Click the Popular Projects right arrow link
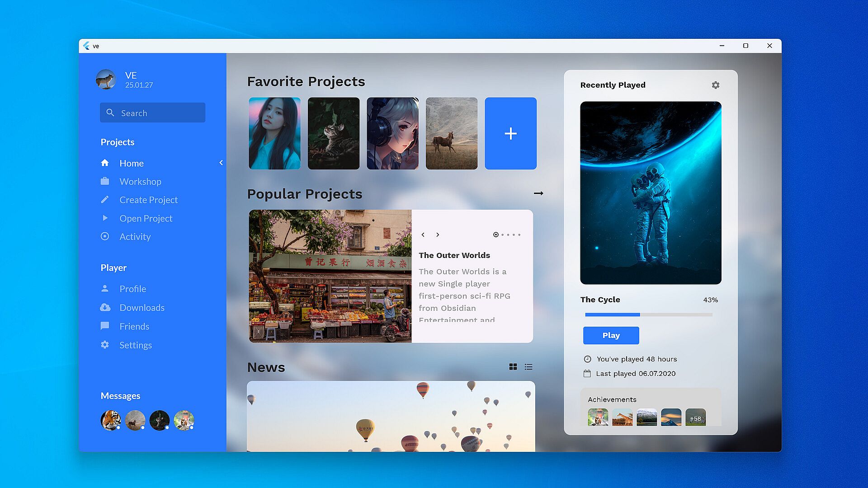Image resolution: width=868 pixels, height=488 pixels. click(x=538, y=193)
